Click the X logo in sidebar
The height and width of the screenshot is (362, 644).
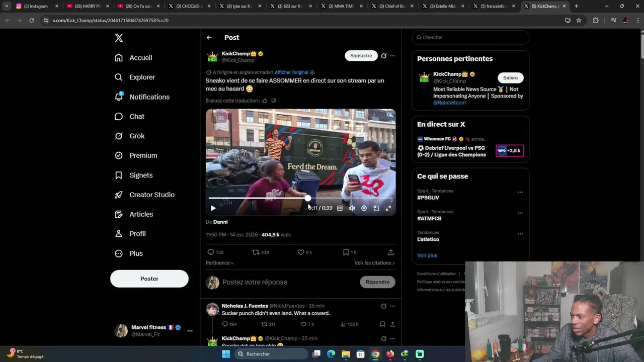pos(119,38)
